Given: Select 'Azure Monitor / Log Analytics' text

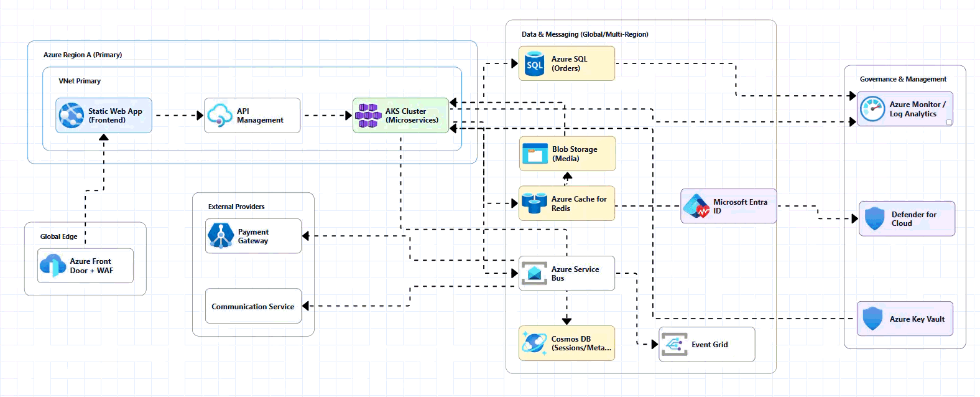Looking at the screenshot, I should pos(917,109).
